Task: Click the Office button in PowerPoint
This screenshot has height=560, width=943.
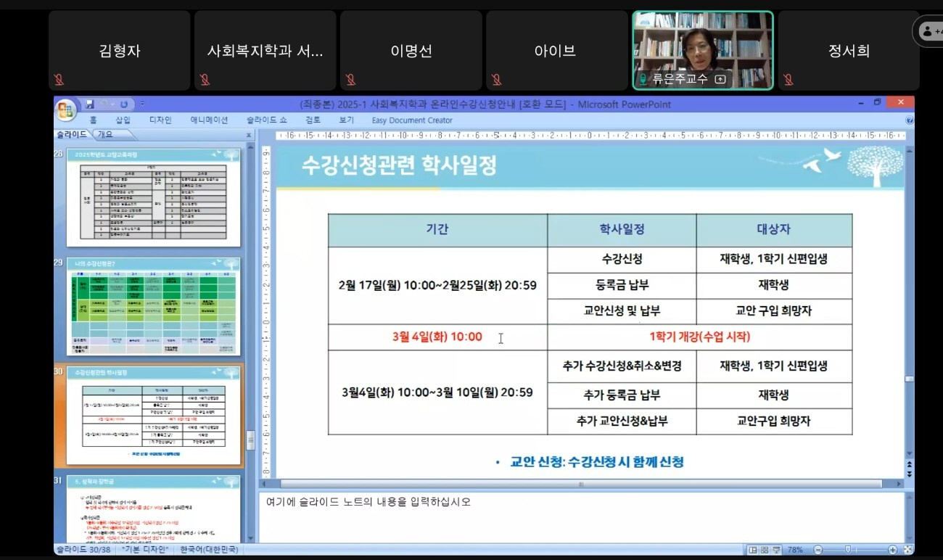Action: pyautogui.click(x=66, y=107)
